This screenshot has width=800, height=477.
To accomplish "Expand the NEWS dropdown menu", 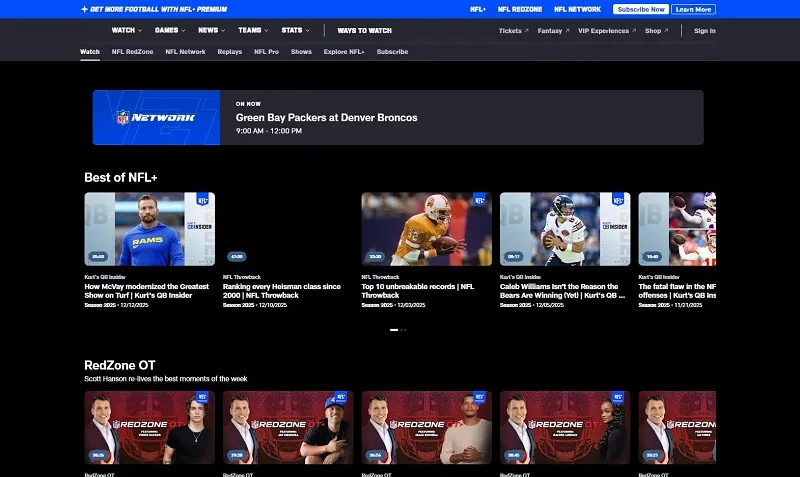I will [211, 31].
